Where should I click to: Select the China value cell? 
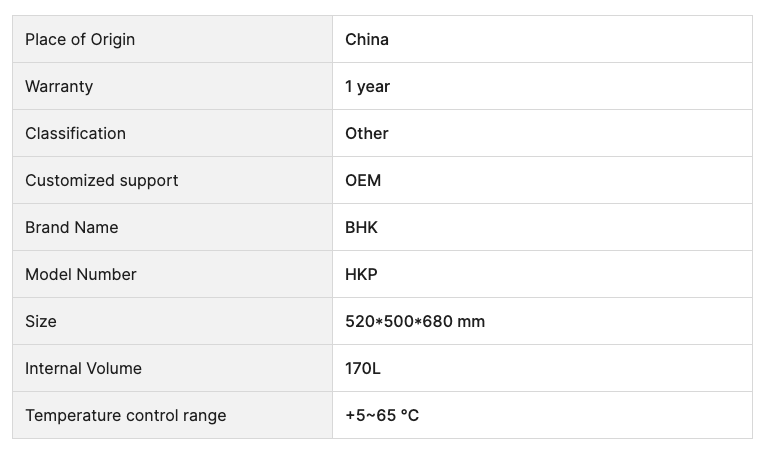(367, 39)
